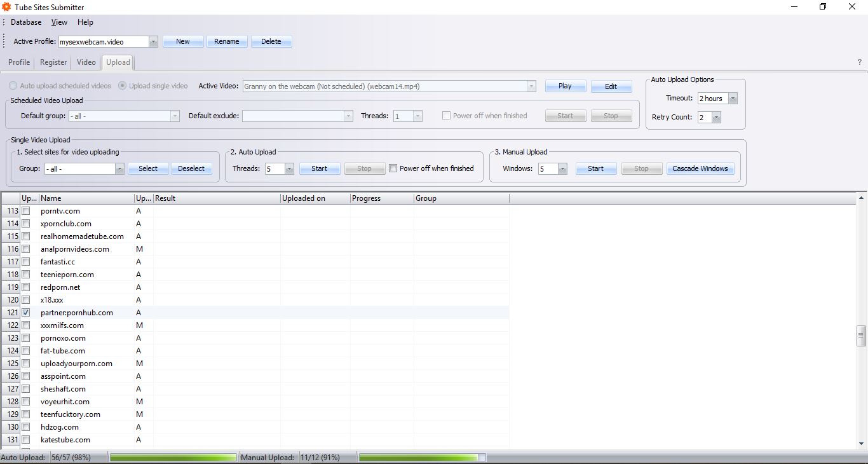The image size is (868, 464).
Task: Click the Select sites button
Action: [x=148, y=168]
